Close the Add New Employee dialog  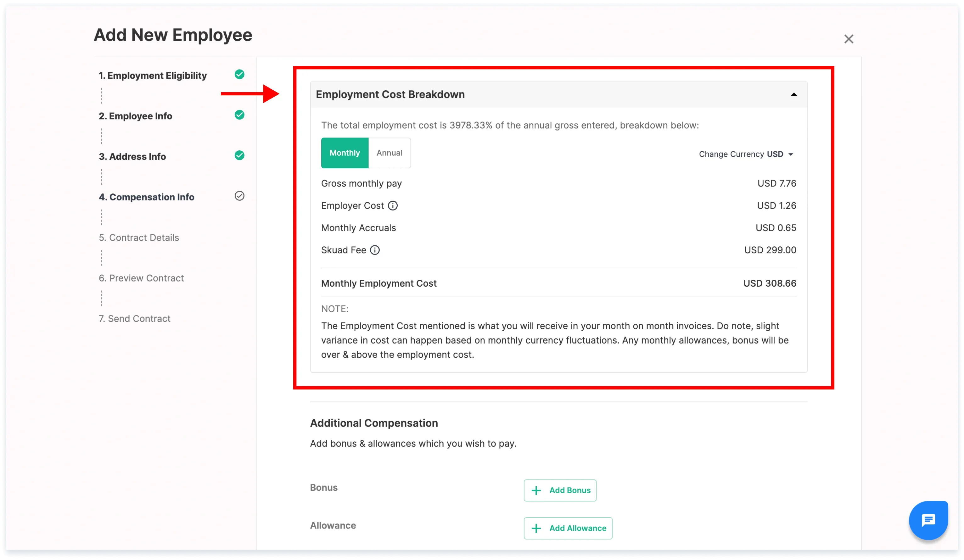click(x=849, y=39)
